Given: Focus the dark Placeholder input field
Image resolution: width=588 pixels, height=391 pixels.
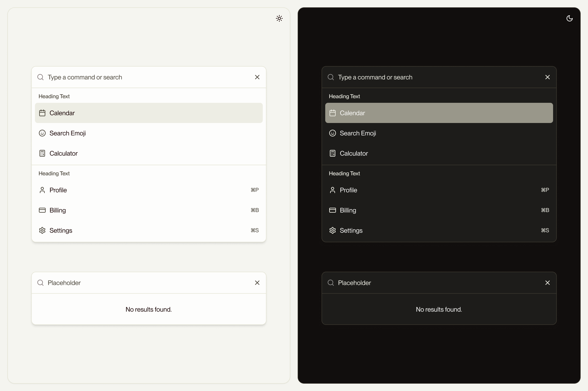Looking at the screenshot, I should [439, 283].
